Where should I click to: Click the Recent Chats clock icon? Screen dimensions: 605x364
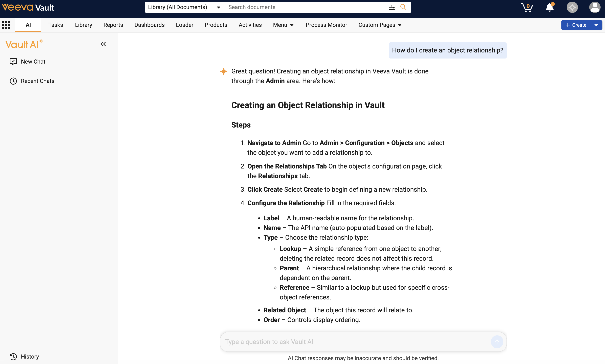[13, 81]
